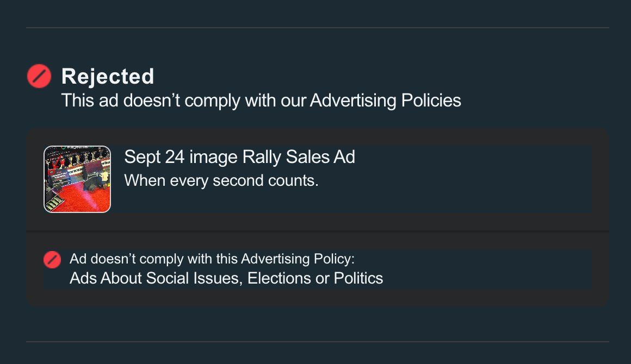Screen dimensions: 631x364
Task: Click the small red policy violation icon
Action: [52, 260]
